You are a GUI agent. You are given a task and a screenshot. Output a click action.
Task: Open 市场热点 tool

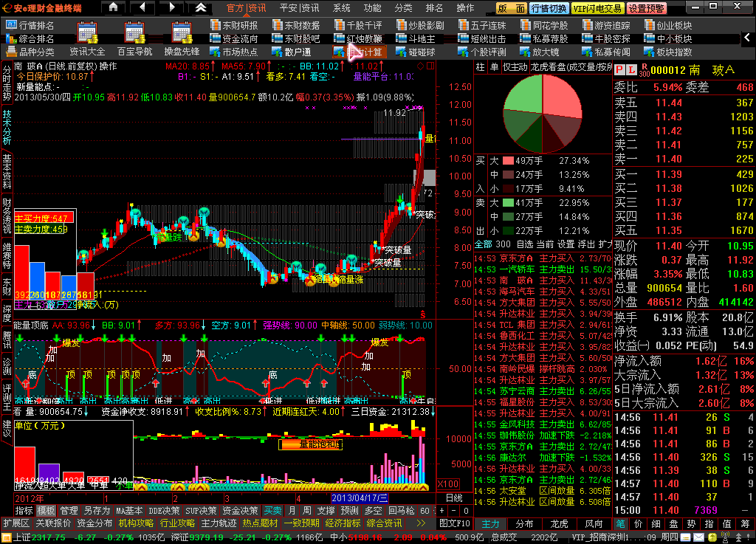[234, 52]
